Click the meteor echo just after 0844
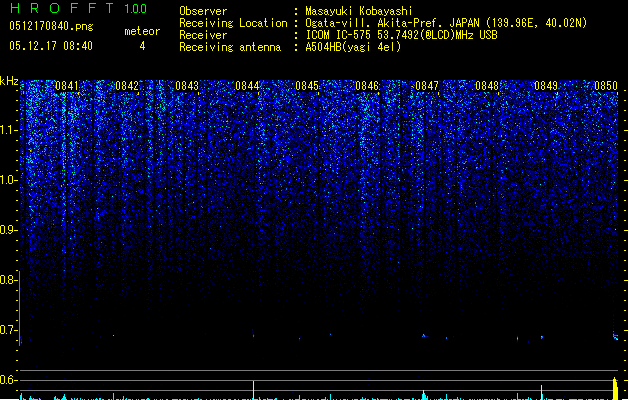The image size is (629, 400). pyautogui.click(x=254, y=335)
